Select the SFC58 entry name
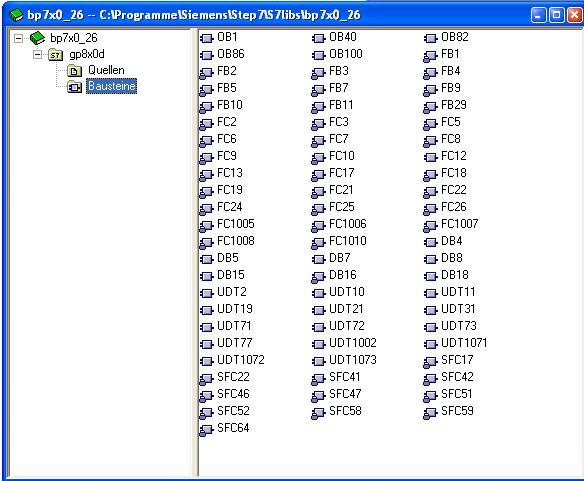584x481 pixels. pyautogui.click(x=345, y=411)
